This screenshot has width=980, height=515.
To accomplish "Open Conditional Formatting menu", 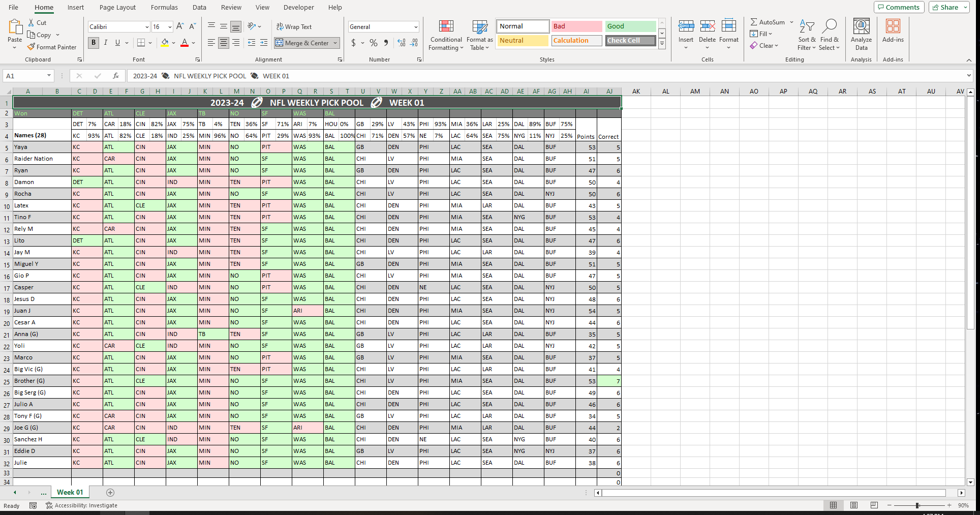I will [x=446, y=35].
